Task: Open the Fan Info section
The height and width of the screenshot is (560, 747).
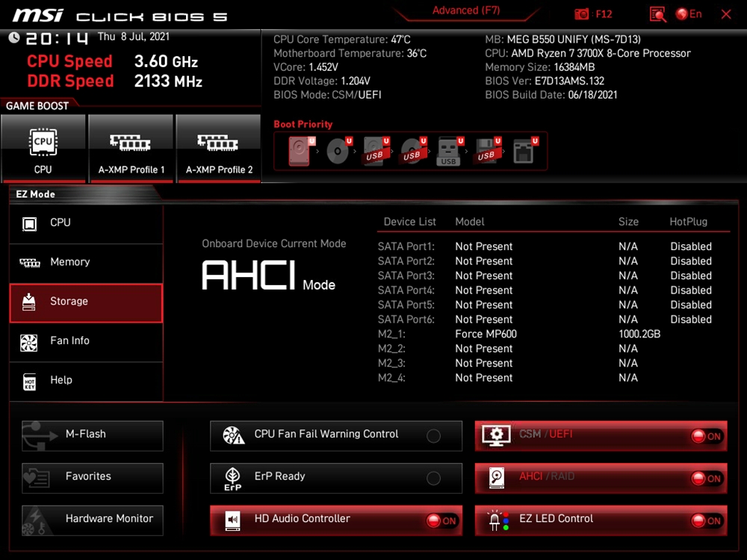Action: [x=86, y=341]
